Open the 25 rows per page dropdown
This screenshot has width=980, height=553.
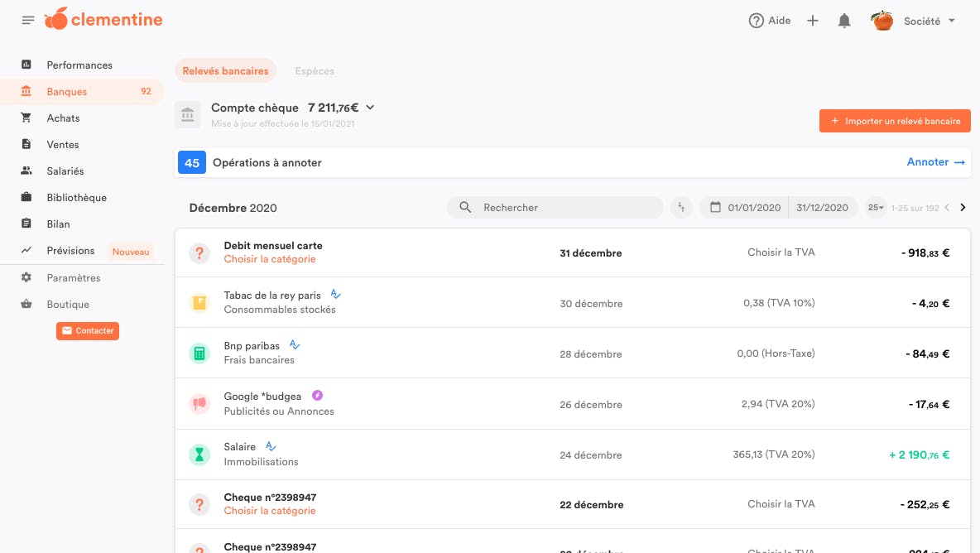click(876, 208)
